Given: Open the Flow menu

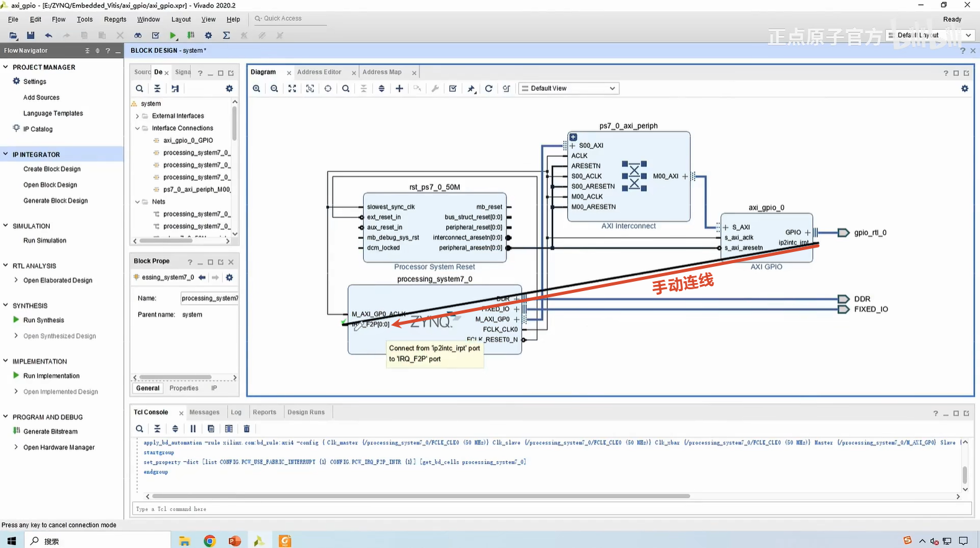Looking at the screenshot, I should tap(58, 19).
